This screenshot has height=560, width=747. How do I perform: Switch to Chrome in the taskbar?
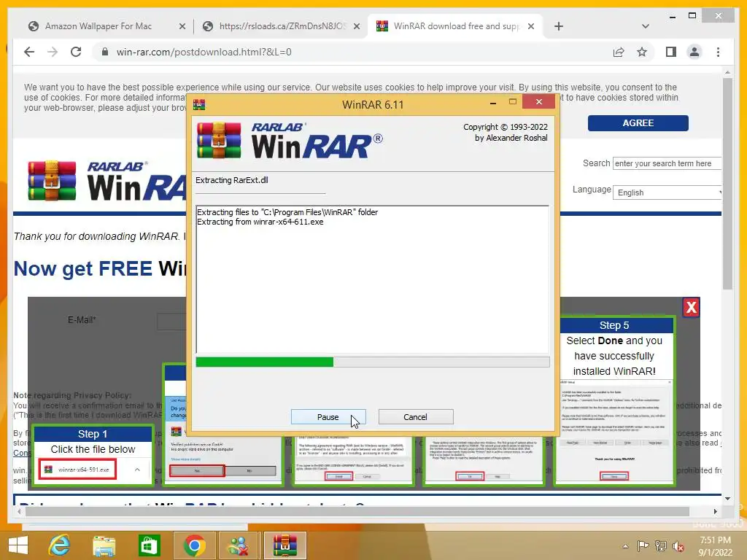point(194,545)
